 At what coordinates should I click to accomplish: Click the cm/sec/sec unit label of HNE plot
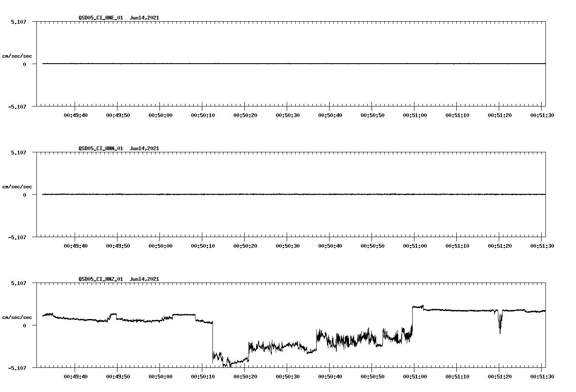click(x=17, y=56)
